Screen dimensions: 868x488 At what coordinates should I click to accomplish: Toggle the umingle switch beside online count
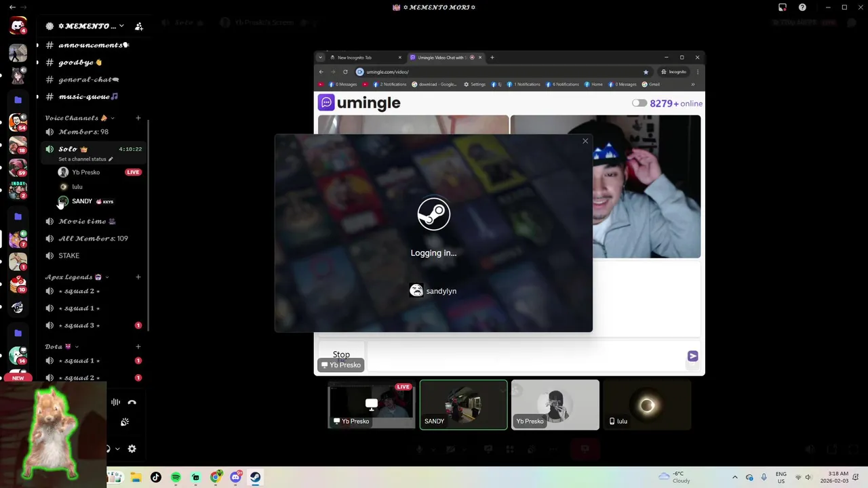[x=639, y=103]
